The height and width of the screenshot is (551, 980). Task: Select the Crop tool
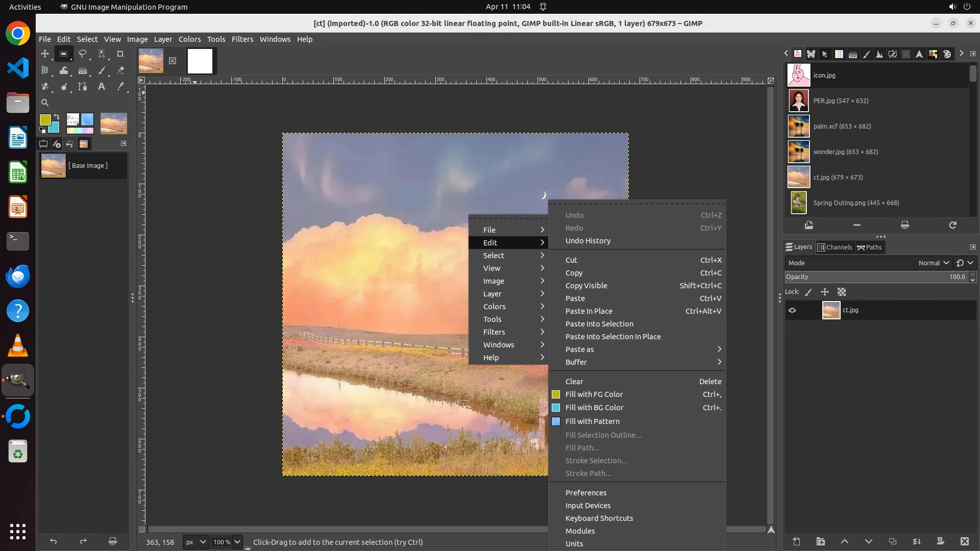pyautogui.click(x=120, y=54)
